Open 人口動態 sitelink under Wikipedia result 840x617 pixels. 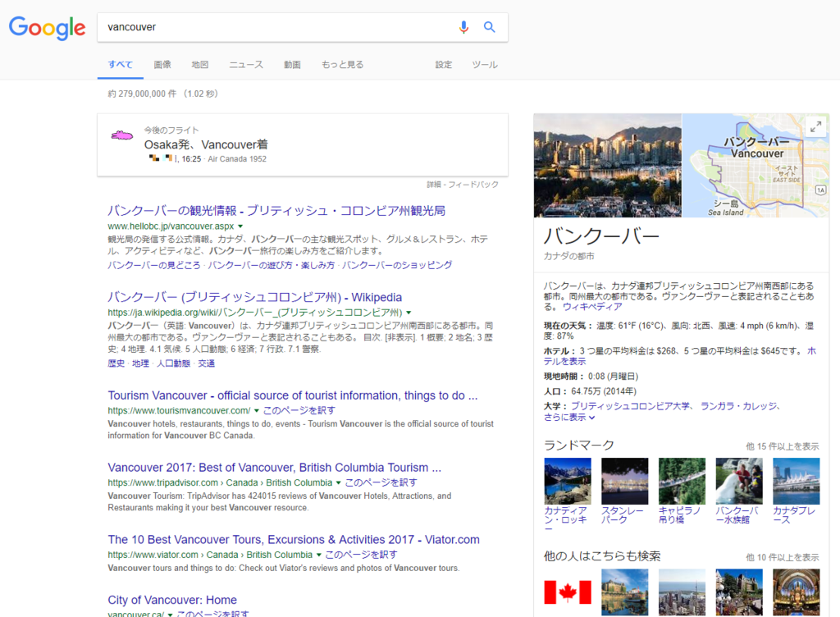click(174, 363)
